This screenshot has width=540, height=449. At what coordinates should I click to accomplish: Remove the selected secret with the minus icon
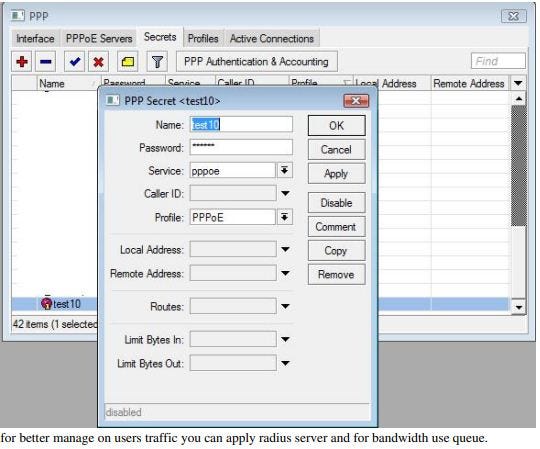45,62
